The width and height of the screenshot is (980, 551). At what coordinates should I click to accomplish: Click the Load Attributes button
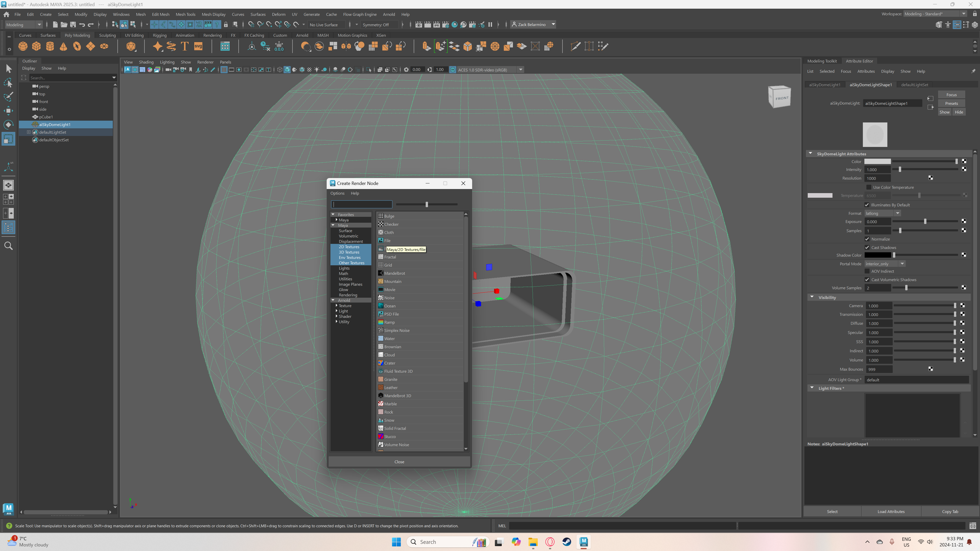click(891, 511)
